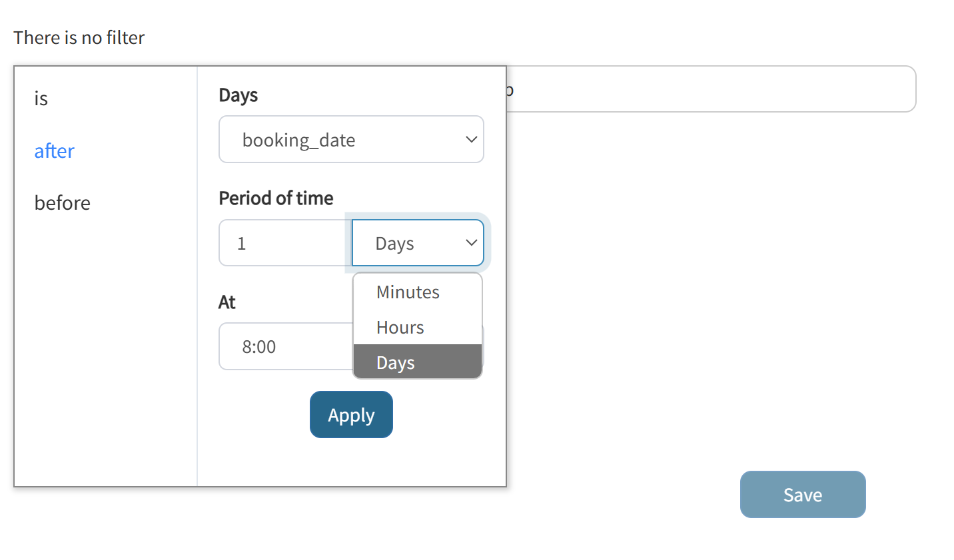Screen dimensions: 954x560
Task: Choose the 'before' condition option
Action: 62,203
